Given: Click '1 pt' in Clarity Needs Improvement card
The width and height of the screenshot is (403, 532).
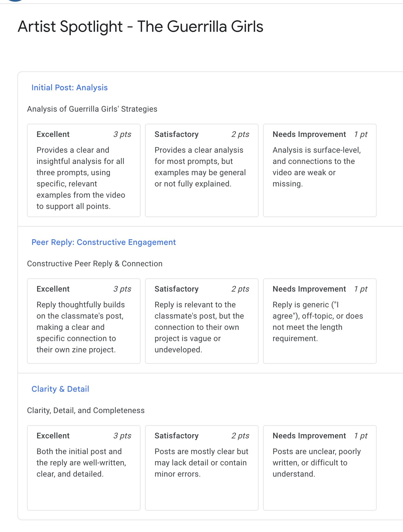Looking at the screenshot, I should tap(361, 436).
